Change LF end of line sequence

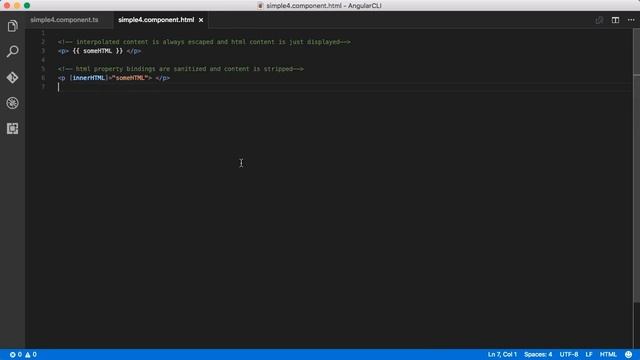coord(589,354)
